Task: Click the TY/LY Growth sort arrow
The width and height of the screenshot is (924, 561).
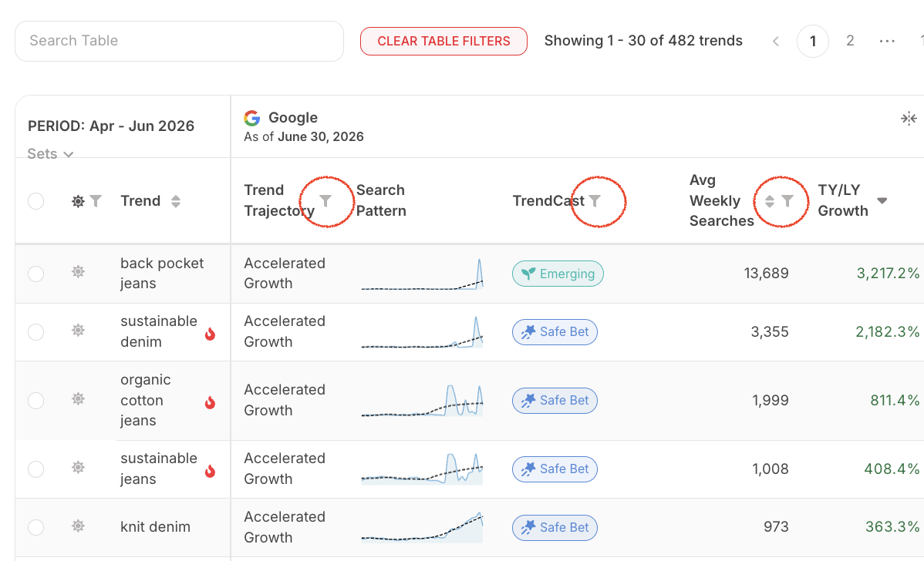Action: click(882, 200)
